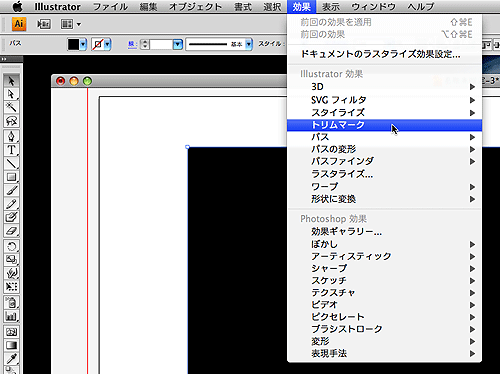This screenshot has width=500, height=374.
Task: Select the Type tool
Action: coord(11,150)
